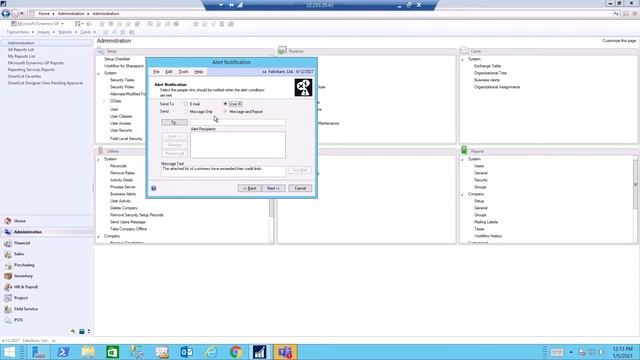Viewport: 640px width, 360px height.
Task: Select the User ID radio button
Action: click(225, 104)
